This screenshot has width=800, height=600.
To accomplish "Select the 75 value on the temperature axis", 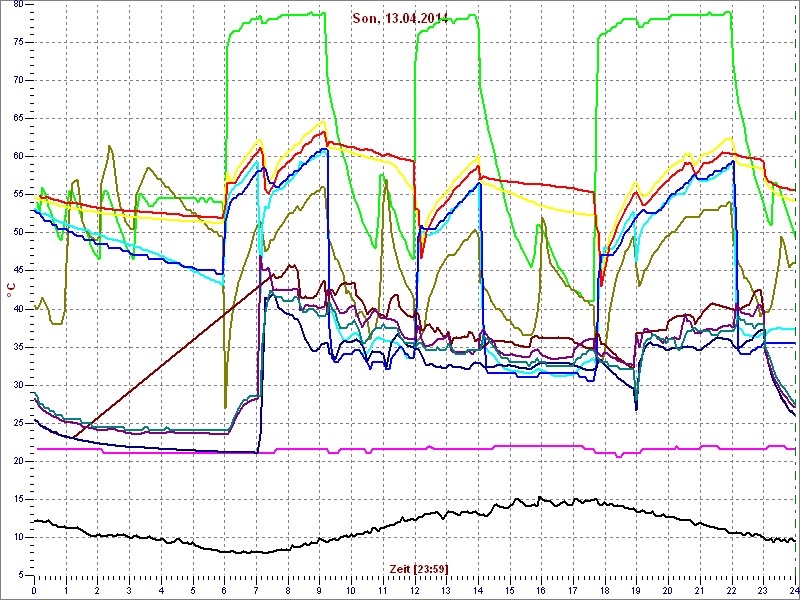I will (x=17, y=42).
